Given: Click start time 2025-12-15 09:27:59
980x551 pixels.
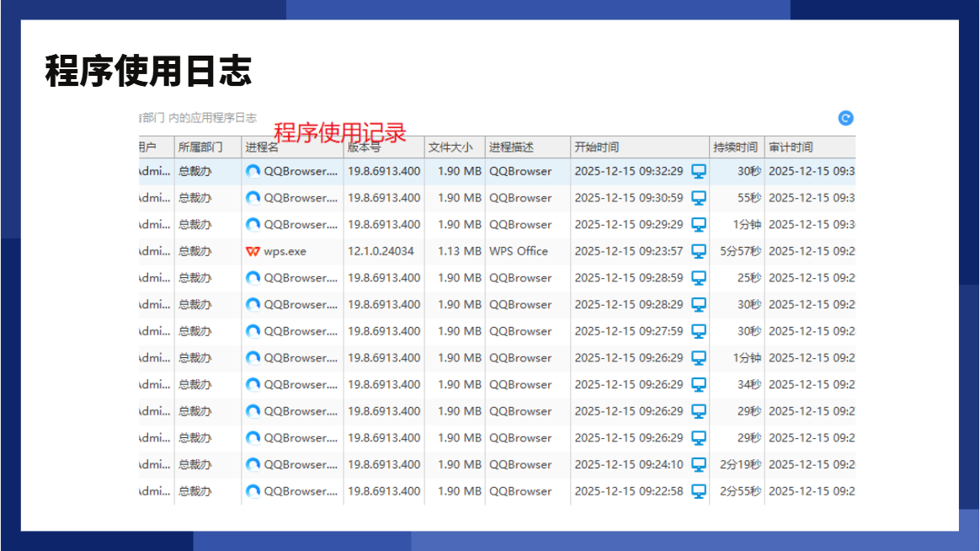Looking at the screenshot, I should (629, 331).
